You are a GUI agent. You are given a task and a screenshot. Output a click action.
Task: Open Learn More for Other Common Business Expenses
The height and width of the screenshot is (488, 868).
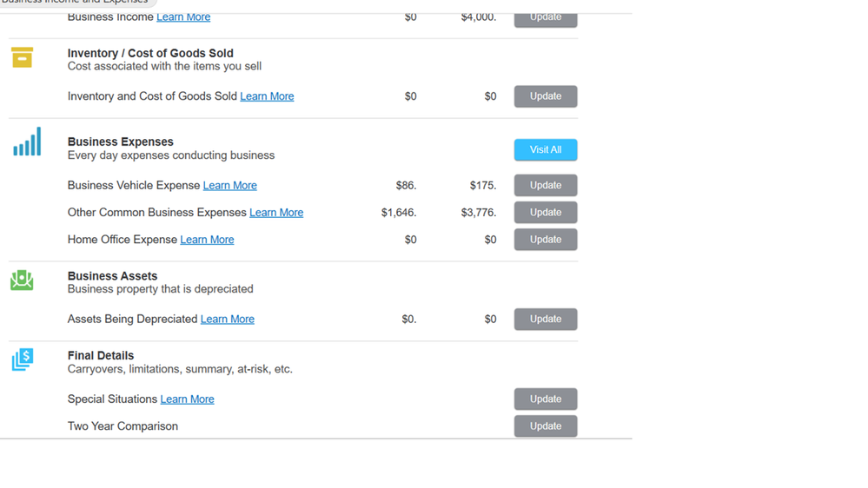[x=276, y=213]
